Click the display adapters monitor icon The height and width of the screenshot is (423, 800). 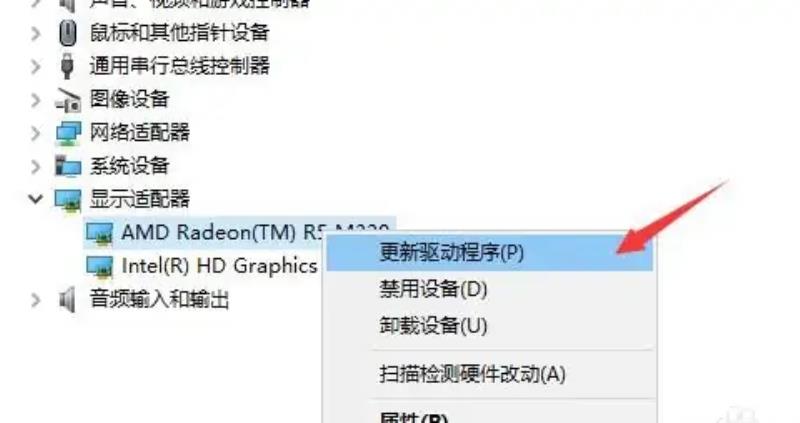pos(68,200)
